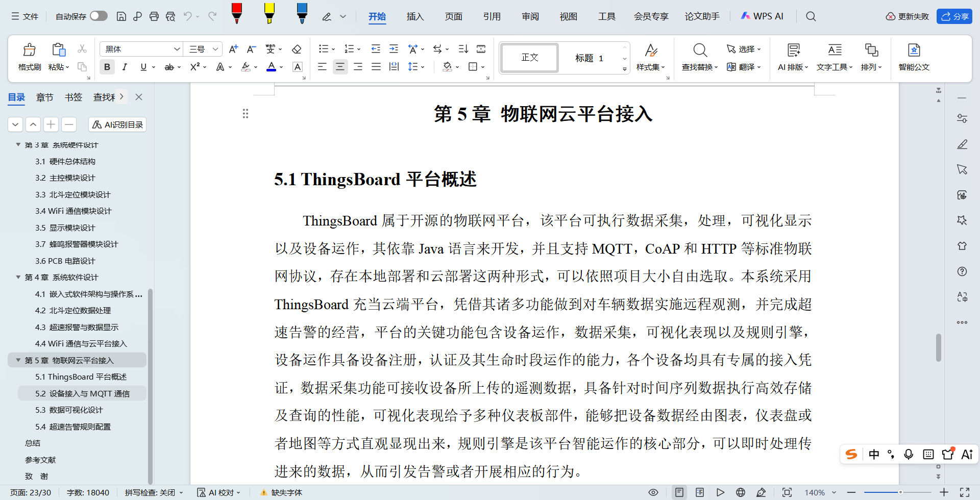Collapse 第 5 章 物联网云平台接入 in the outline
980x500 pixels.
point(18,360)
